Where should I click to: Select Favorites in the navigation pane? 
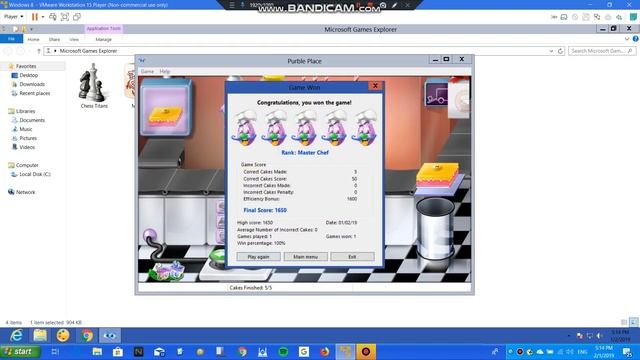click(26, 66)
